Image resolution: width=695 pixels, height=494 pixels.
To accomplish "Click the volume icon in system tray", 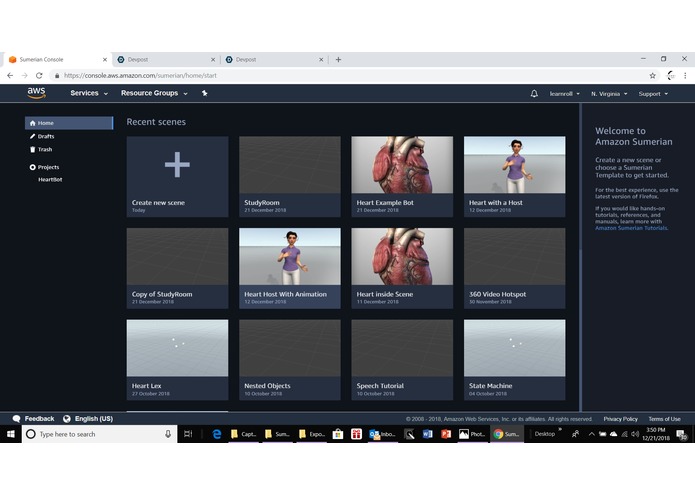I will coord(635,434).
